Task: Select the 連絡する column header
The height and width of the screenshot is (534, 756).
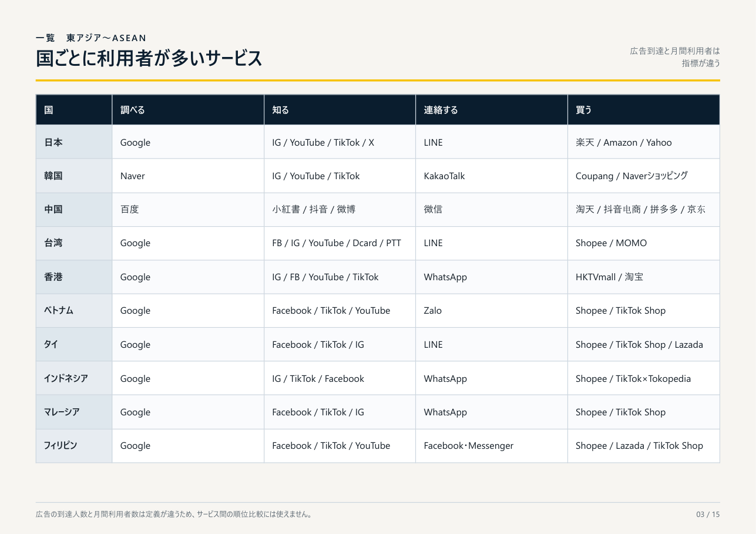Action: (492, 110)
